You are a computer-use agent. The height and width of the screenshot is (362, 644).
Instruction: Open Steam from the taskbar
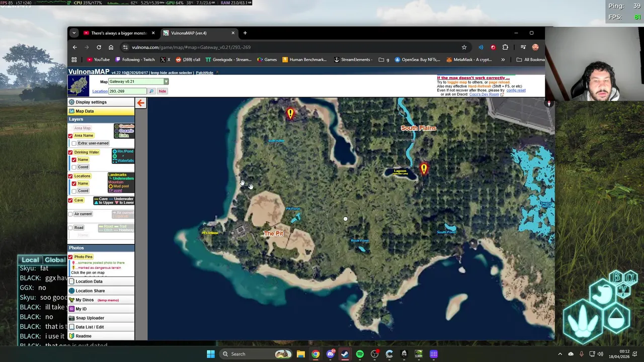tap(345, 354)
